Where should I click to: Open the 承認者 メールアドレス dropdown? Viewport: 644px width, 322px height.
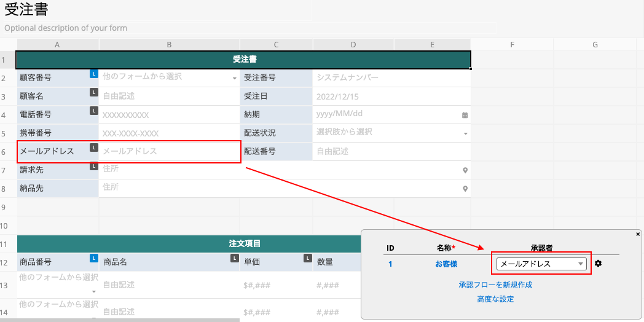(541, 264)
